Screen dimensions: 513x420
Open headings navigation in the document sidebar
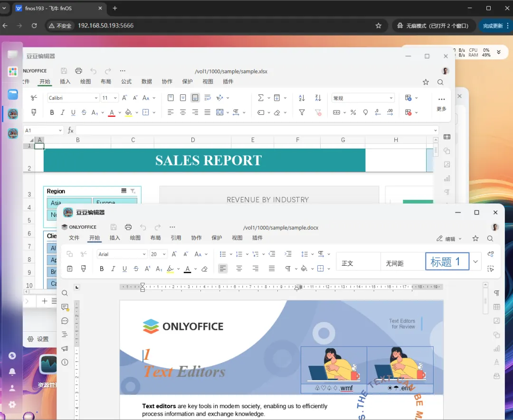(x=65, y=335)
